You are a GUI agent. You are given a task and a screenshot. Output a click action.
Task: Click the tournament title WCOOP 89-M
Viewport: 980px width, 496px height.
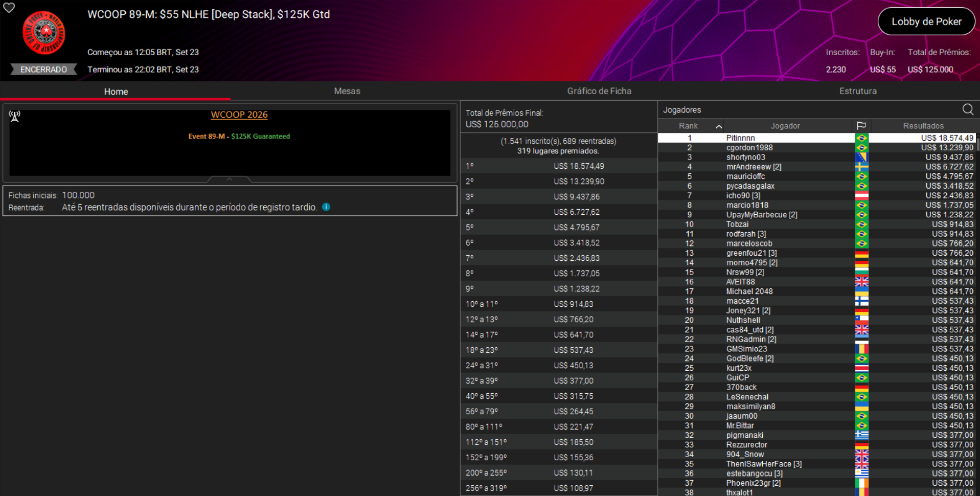tap(209, 14)
